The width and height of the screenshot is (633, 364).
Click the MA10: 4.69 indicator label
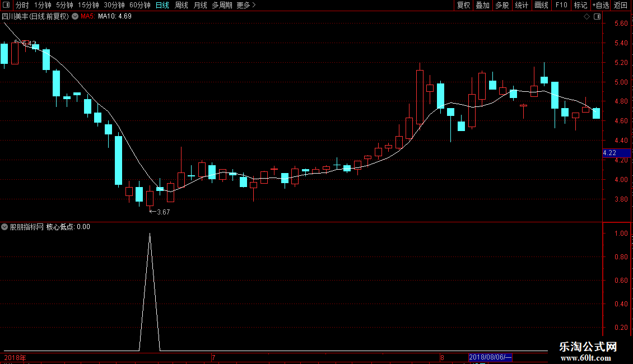(115, 16)
